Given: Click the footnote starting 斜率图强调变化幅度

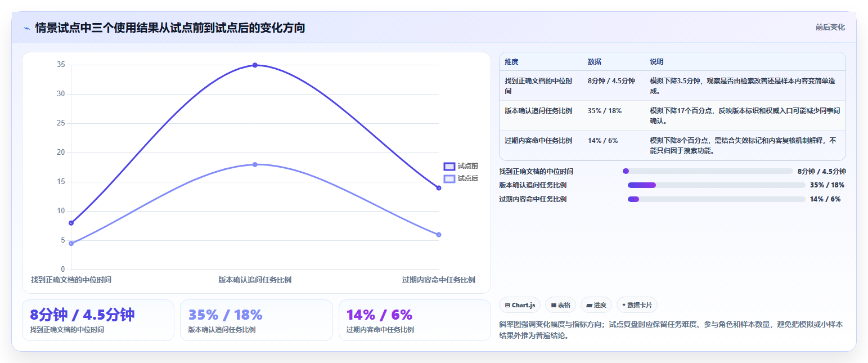Looking at the screenshot, I should point(671,330).
